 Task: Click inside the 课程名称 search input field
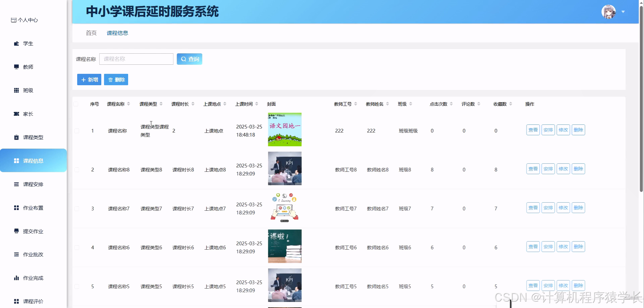136,59
